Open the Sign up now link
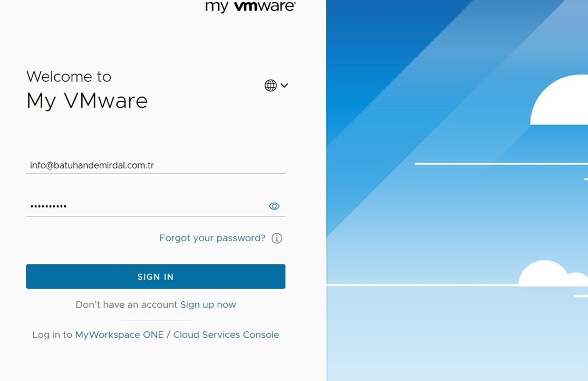The image size is (588, 381). coord(208,304)
